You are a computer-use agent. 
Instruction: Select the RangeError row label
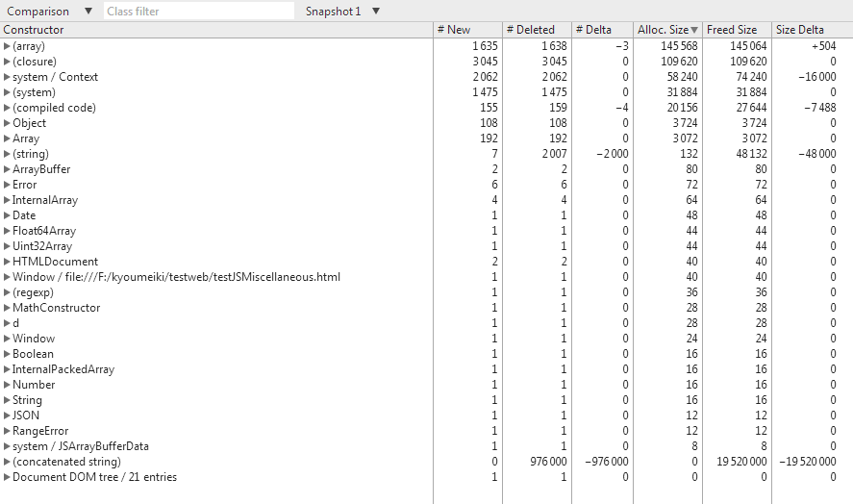coord(40,431)
